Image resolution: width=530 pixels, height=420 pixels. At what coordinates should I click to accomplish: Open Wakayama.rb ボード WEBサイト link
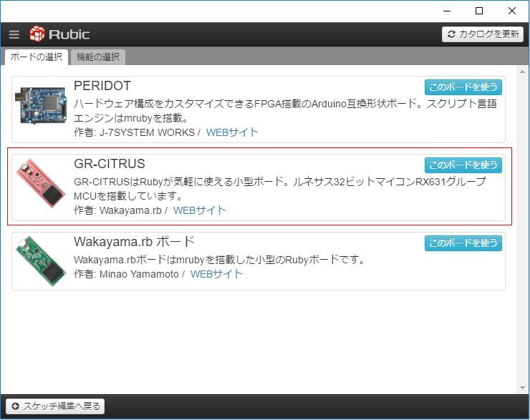[x=217, y=274]
